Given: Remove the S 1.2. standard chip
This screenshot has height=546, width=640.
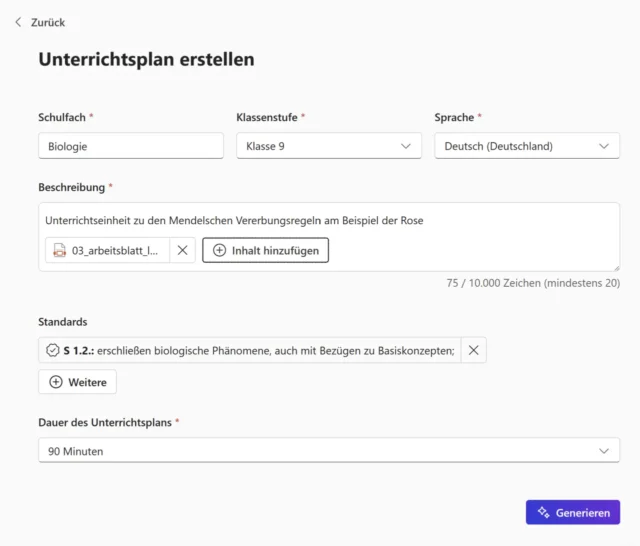Looking at the screenshot, I should pos(474,350).
